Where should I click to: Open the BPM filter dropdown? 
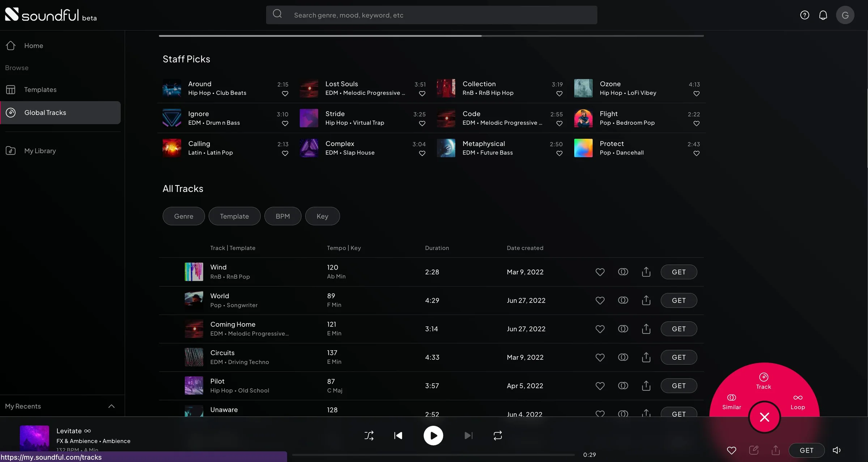283,216
